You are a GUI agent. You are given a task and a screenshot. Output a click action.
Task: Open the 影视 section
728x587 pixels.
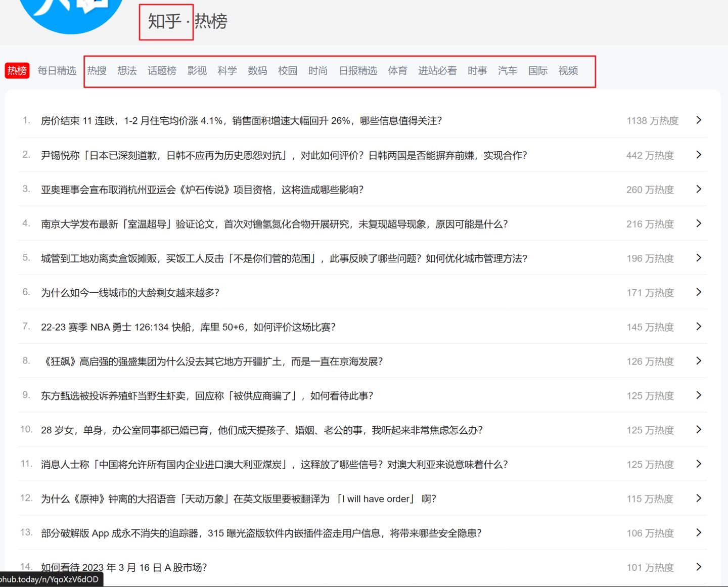click(197, 71)
